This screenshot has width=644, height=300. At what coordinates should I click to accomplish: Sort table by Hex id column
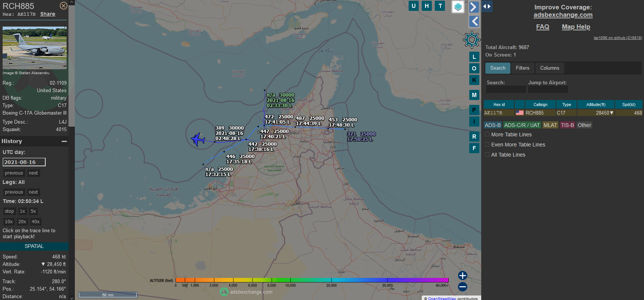[499, 104]
